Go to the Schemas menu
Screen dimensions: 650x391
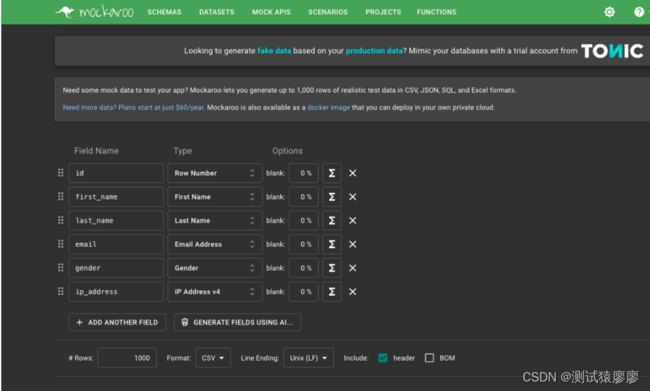[164, 12]
